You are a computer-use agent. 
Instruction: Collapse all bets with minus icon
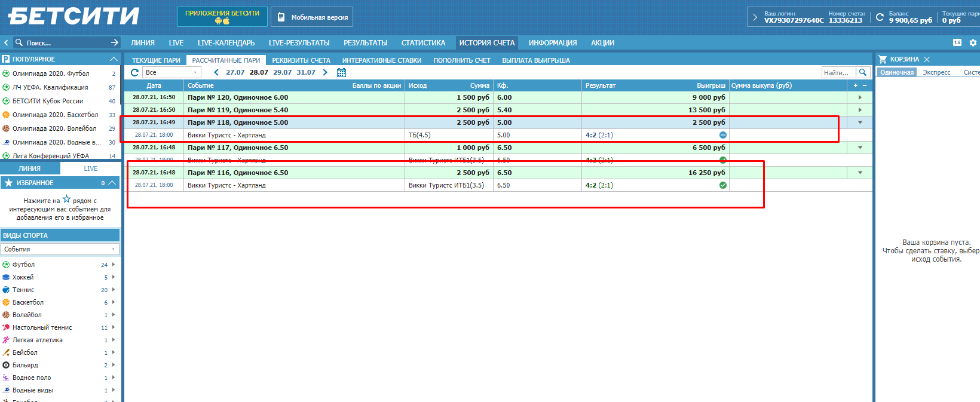click(865, 85)
